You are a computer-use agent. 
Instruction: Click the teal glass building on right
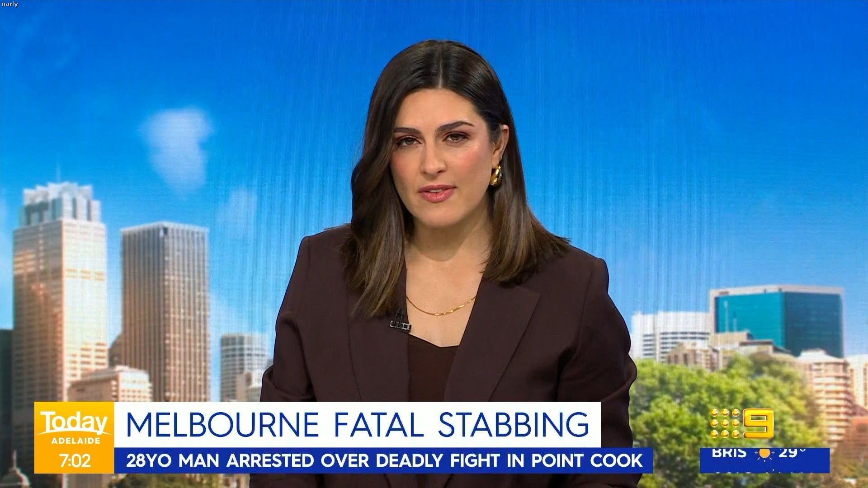[778, 316]
